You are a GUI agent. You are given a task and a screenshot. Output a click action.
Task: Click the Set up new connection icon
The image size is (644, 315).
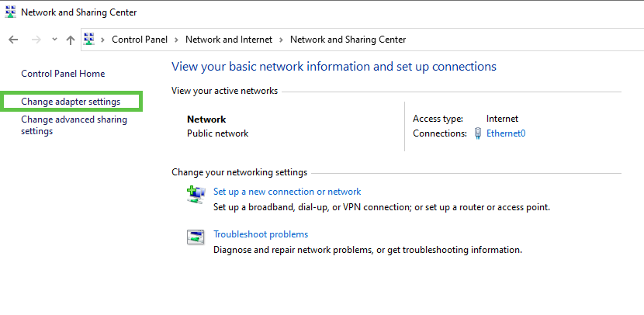196,194
